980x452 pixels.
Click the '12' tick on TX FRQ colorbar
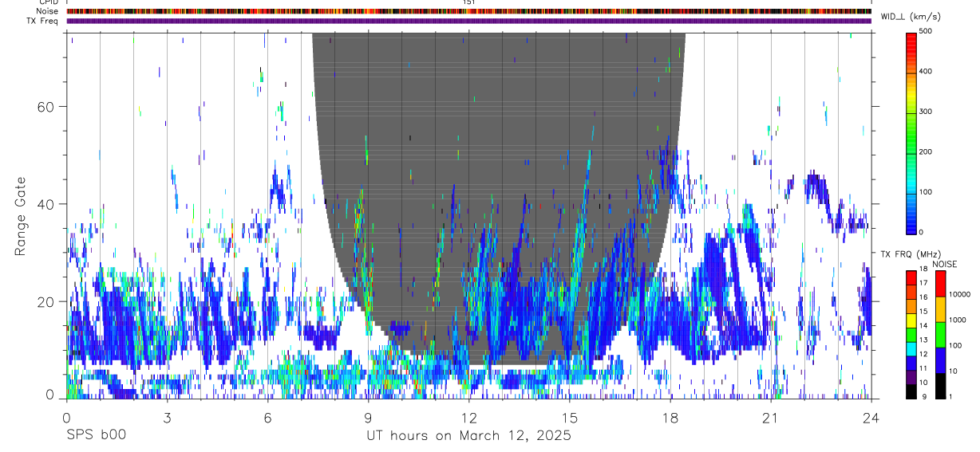pyautogui.click(x=923, y=354)
